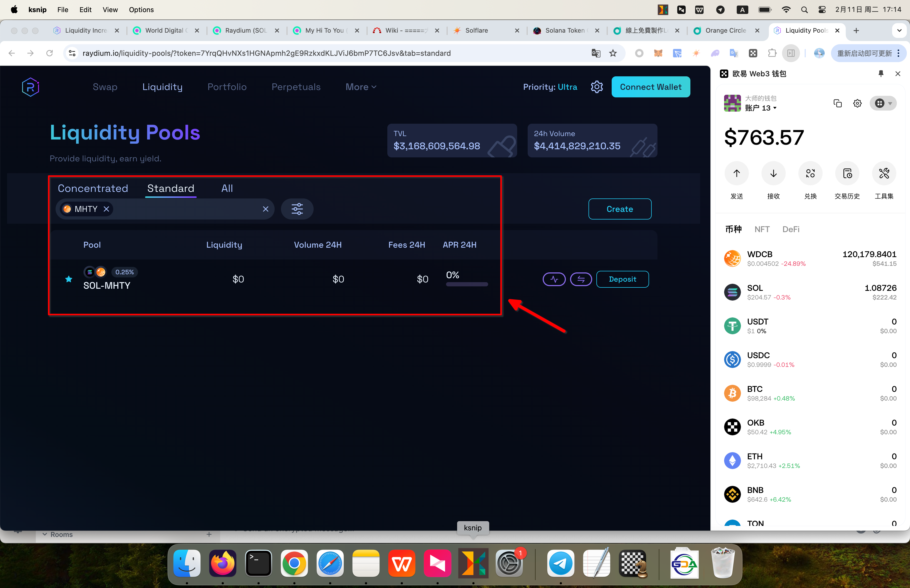Open the wallet network selector dropdown

[x=883, y=103]
